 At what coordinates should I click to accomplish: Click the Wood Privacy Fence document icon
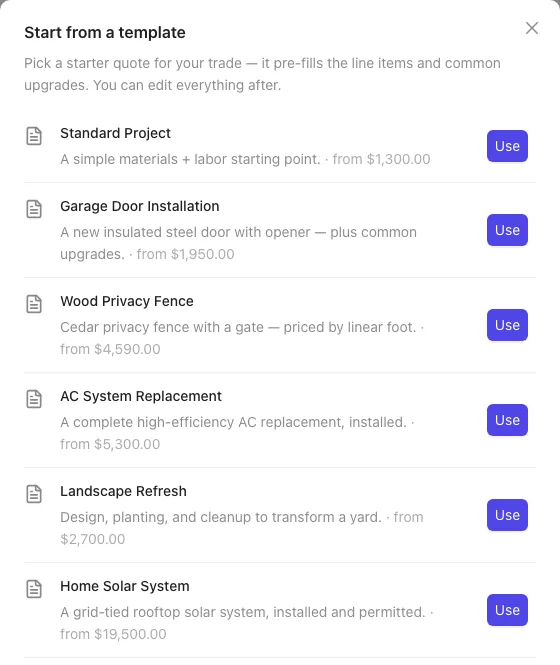(34, 304)
